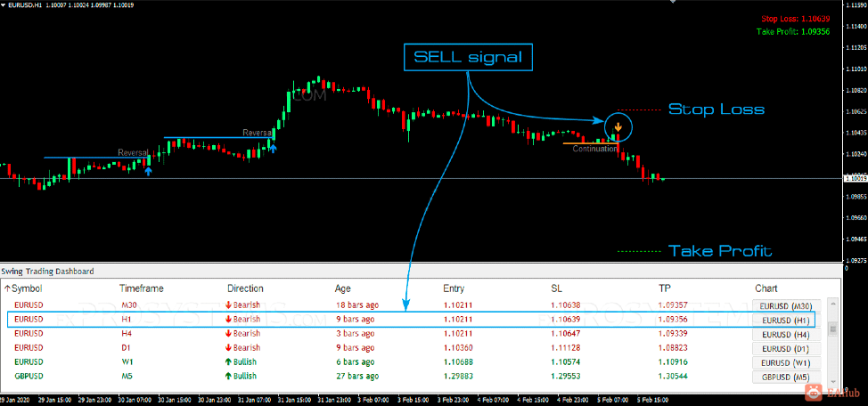Screen dimensions: 868x406
Task: Click the '5 Feb 07:00' time axis label
Action: tap(613, 400)
